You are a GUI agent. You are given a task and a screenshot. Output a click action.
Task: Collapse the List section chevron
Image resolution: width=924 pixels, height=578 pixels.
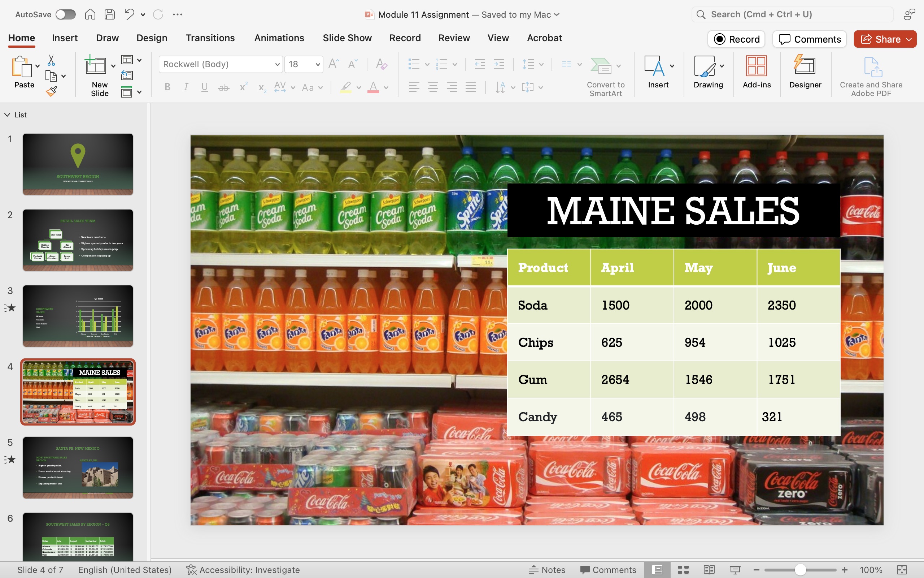coord(7,115)
